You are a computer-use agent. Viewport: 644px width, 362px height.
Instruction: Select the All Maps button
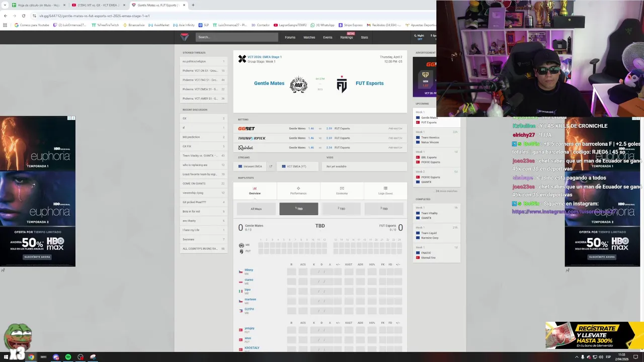point(256,209)
